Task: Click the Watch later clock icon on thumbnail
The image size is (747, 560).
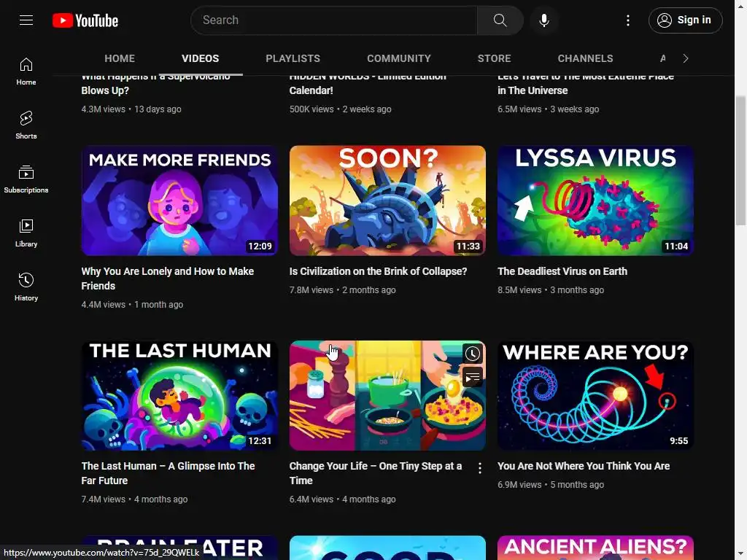Action: [472, 354]
